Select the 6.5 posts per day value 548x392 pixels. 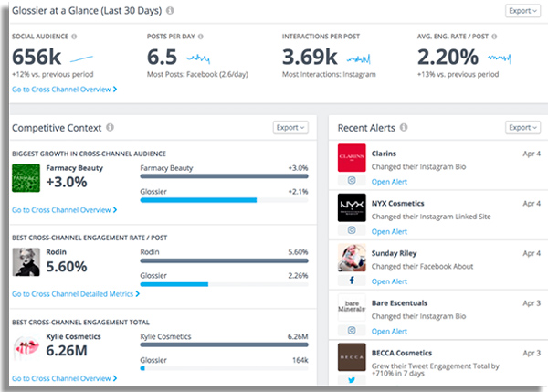(163, 57)
